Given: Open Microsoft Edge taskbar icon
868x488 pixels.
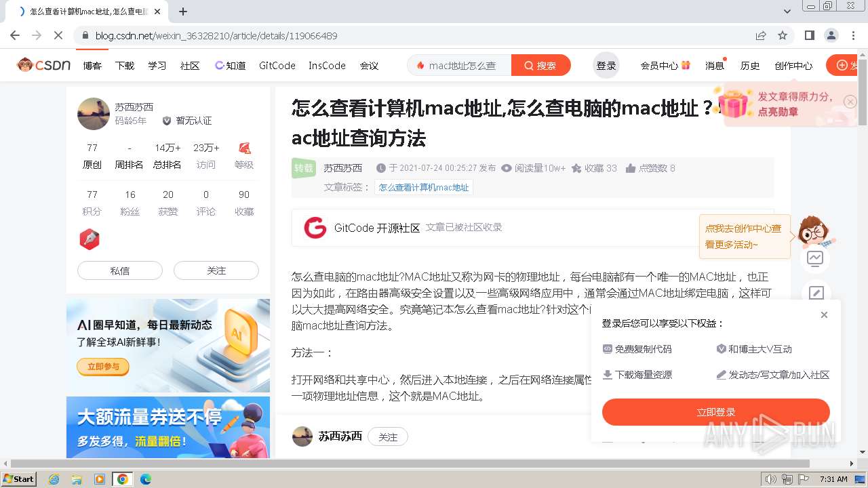Looking at the screenshot, I should click(145, 479).
